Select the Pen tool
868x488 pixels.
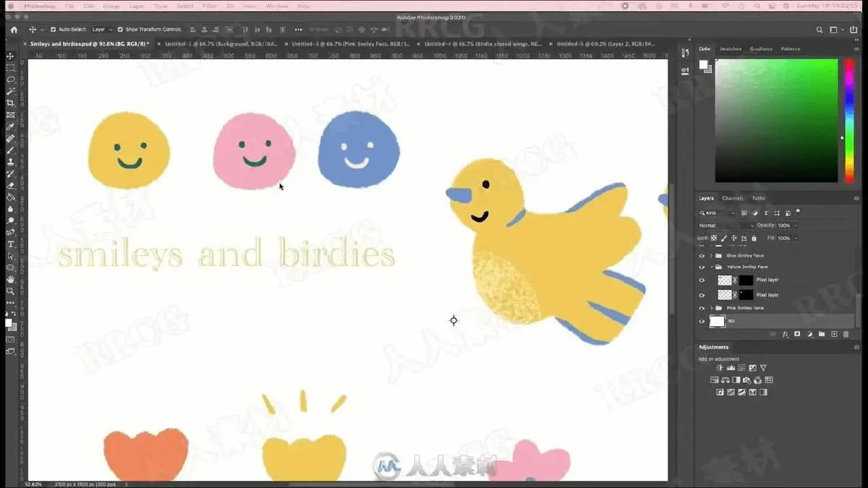point(10,232)
